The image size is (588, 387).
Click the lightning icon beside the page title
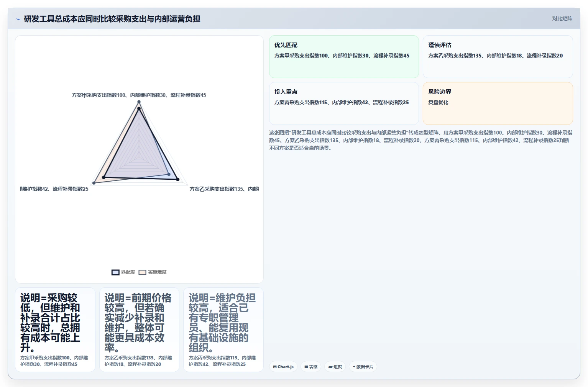point(18,19)
